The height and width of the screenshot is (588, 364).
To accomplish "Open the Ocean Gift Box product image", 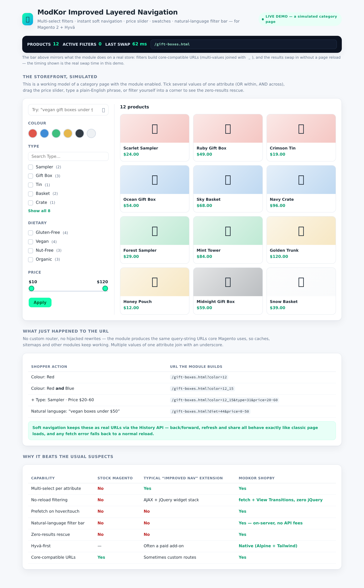I will coord(155,180).
